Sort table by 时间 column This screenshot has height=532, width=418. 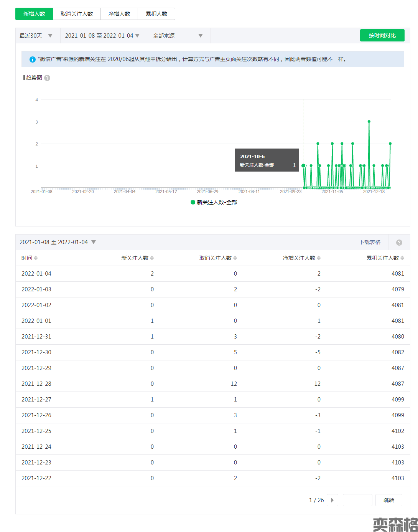36,258
